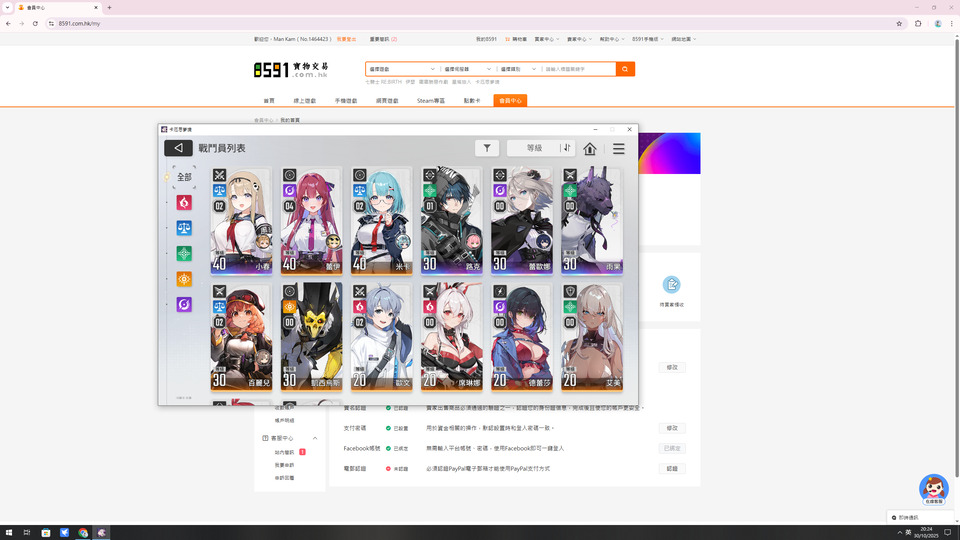
Task: Open the 線上遊戲 navigation tab
Action: (x=304, y=101)
